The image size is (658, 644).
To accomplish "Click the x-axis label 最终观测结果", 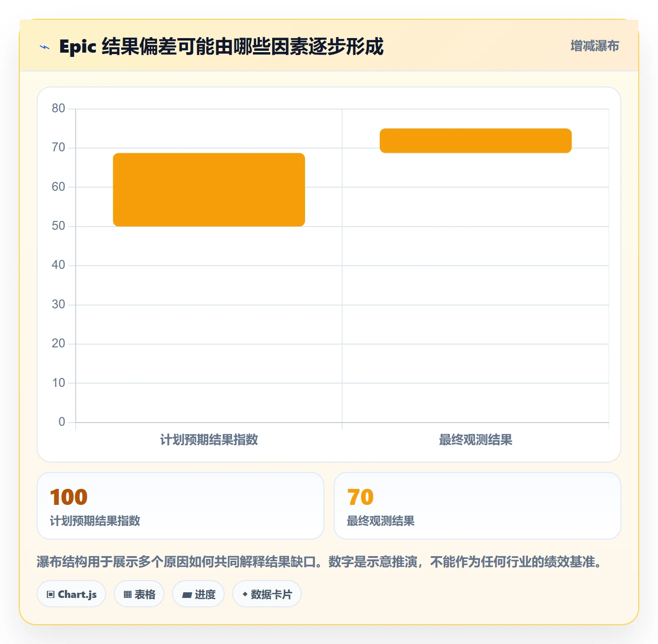I will click(x=476, y=440).
